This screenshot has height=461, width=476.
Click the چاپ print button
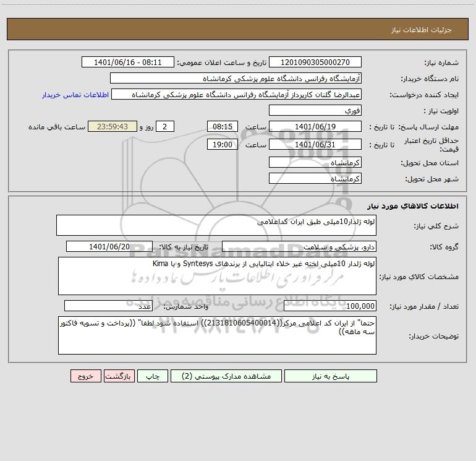pos(153,376)
